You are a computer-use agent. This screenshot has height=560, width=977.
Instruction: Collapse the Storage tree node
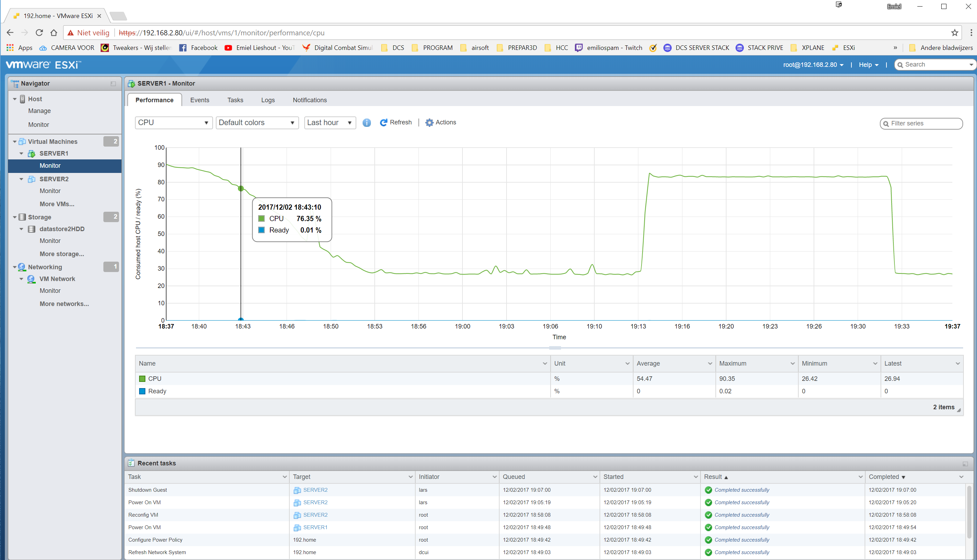[15, 217]
